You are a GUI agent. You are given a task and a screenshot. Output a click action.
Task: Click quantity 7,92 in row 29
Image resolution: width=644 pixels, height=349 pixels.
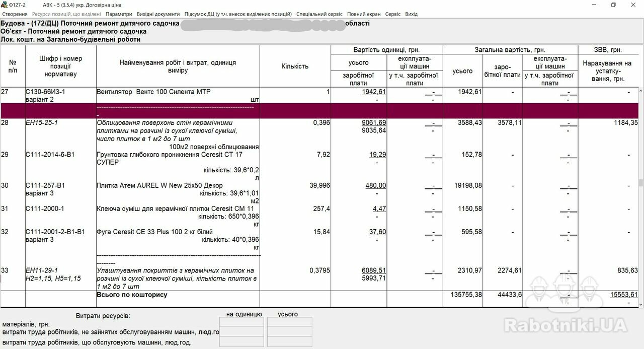click(x=324, y=155)
